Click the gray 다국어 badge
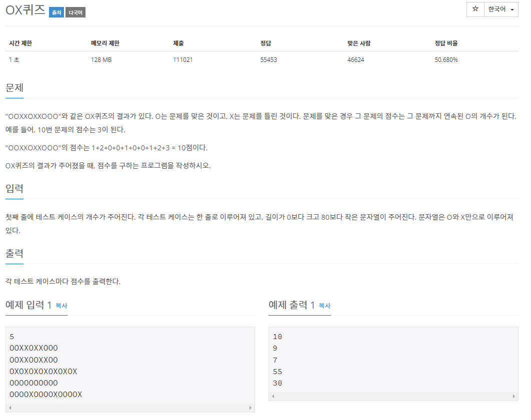Image resolution: width=531 pixels, height=420 pixels. [75, 12]
